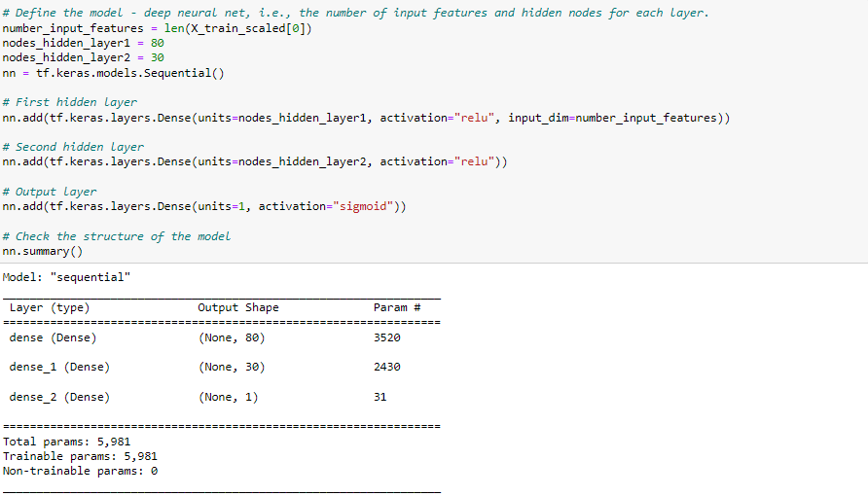Click the parameter count 31
This screenshot has height=496, width=868.
pos(380,397)
